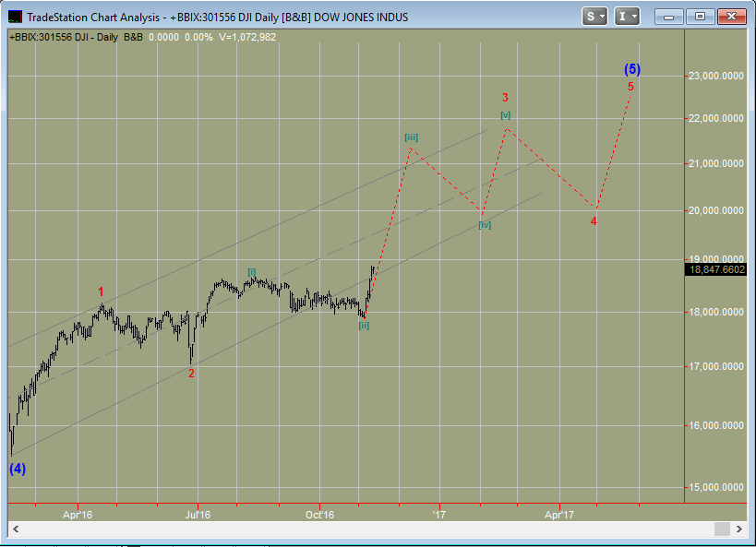
Task: Click the horizontal scrollbar thumb
Action: pyautogui.click(x=722, y=529)
